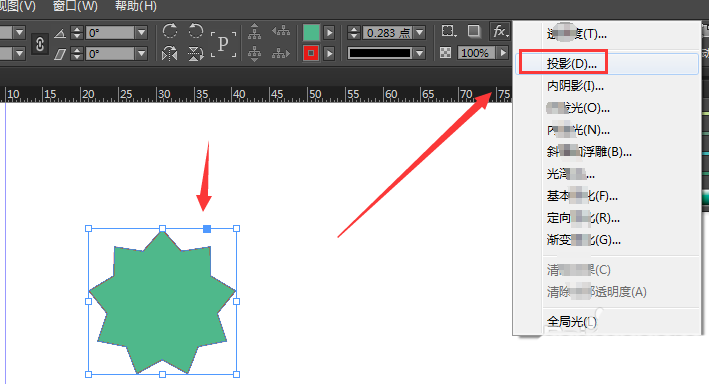Click the right-middle selection handle
The height and width of the screenshot is (384, 709).
236,302
